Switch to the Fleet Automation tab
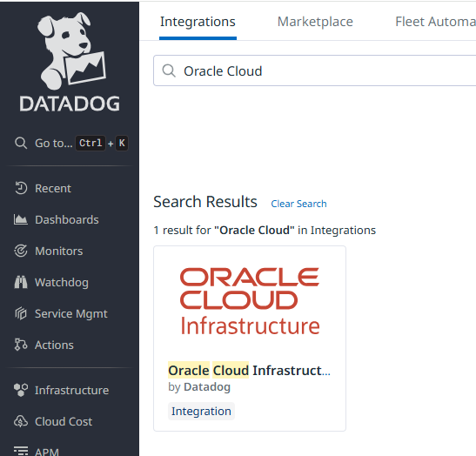The height and width of the screenshot is (456, 476). [x=435, y=22]
